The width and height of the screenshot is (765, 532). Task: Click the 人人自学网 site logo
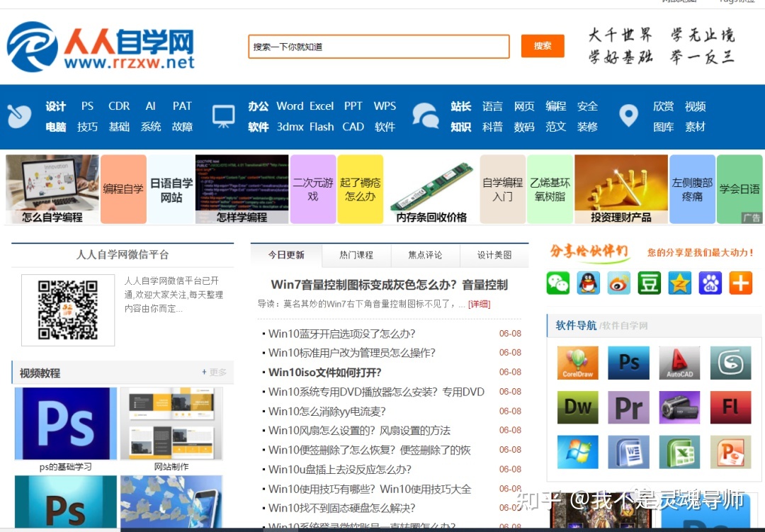point(101,47)
